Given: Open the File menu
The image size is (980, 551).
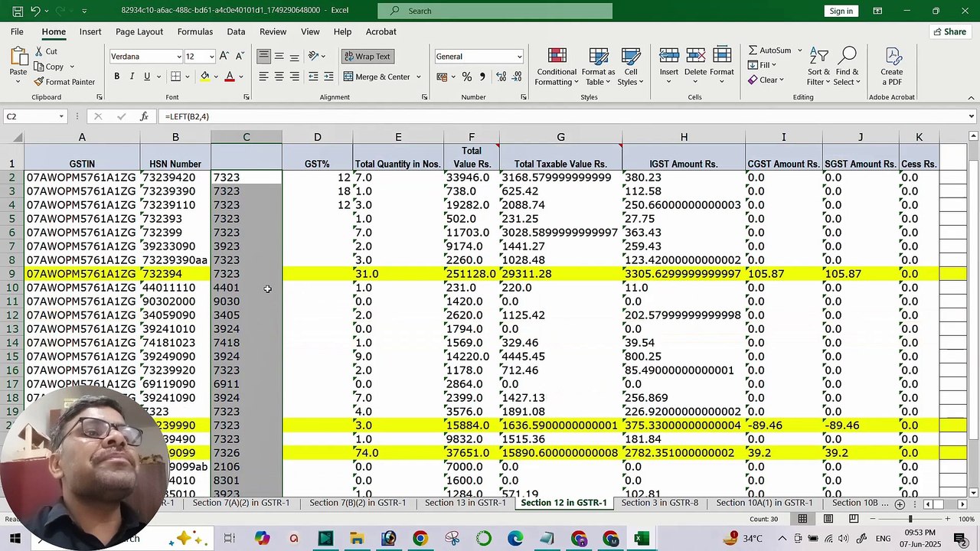Looking at the screenshot, I should (x=17, y=31).
